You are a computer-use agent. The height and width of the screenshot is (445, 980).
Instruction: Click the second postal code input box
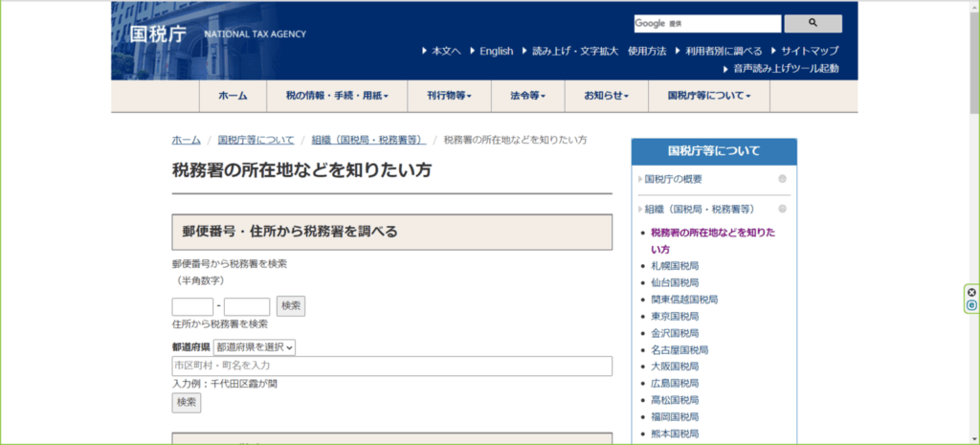click(x=247, y=307)
